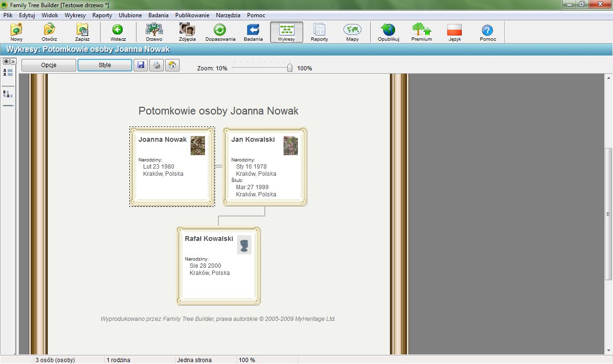The height and width of the screenshot is (364, 613).
Task: Select the Jan Kowalski person card
Action: point(265,167)
